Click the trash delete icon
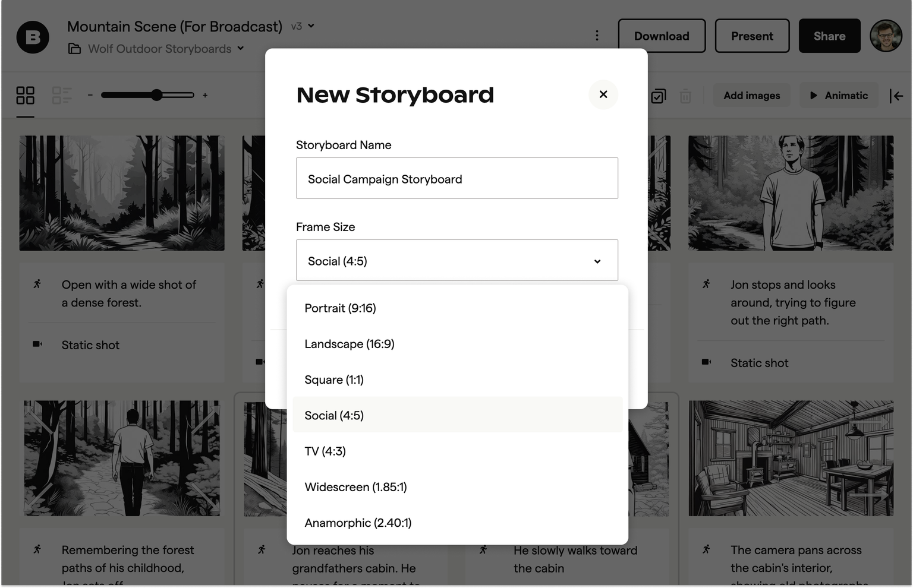Screen dimensions: 913x588 point(685,96)
